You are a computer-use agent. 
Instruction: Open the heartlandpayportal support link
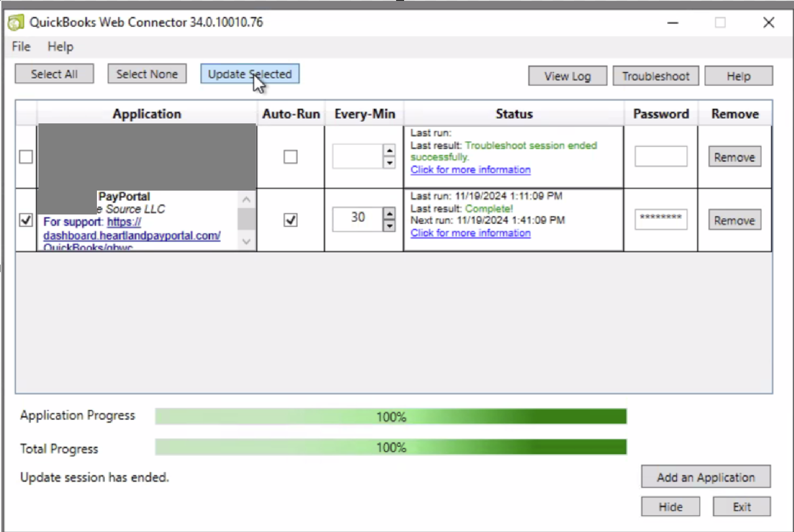(132, 235)
